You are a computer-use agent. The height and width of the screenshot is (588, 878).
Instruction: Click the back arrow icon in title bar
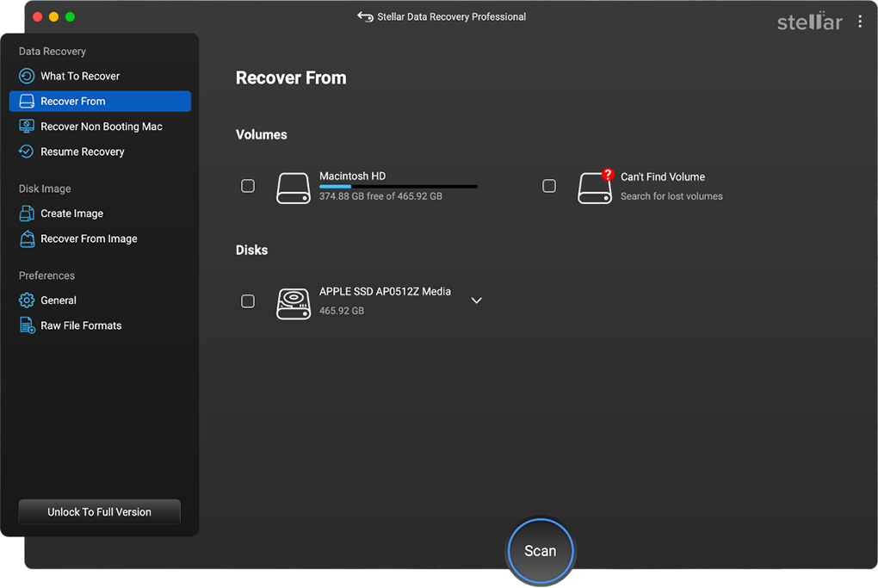(365, 17)
